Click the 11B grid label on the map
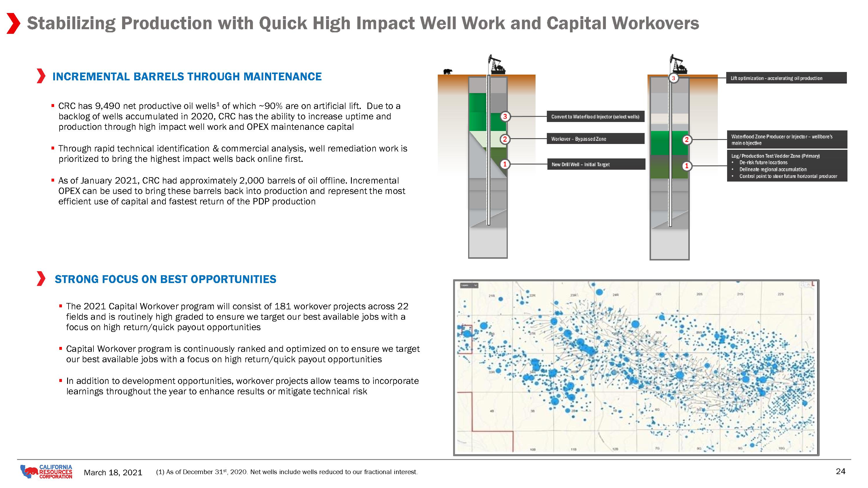 [x=573, y=449]
